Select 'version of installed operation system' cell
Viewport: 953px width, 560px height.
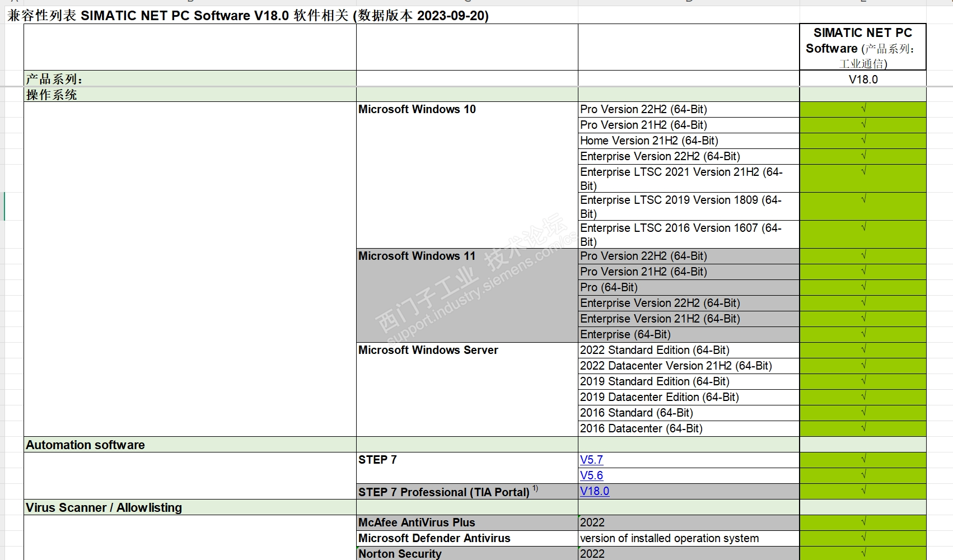pos(689,538)
